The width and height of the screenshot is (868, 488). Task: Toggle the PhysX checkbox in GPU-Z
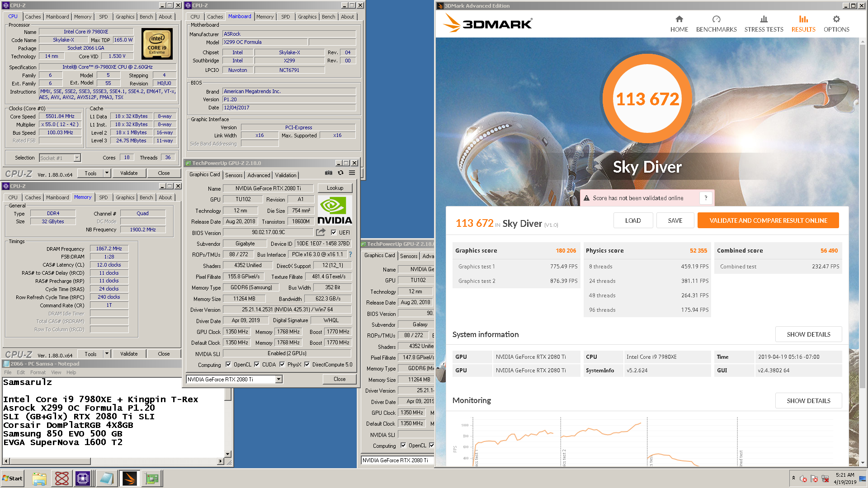click(282, 365)
